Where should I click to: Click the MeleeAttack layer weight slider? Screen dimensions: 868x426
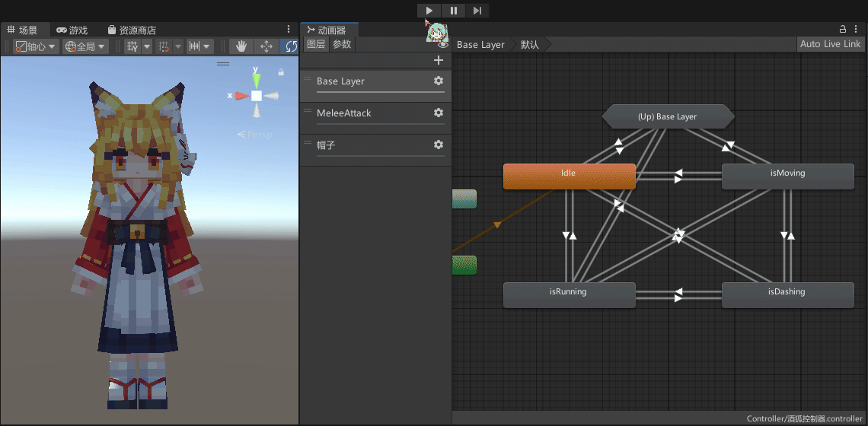click(x=380, y=124)
